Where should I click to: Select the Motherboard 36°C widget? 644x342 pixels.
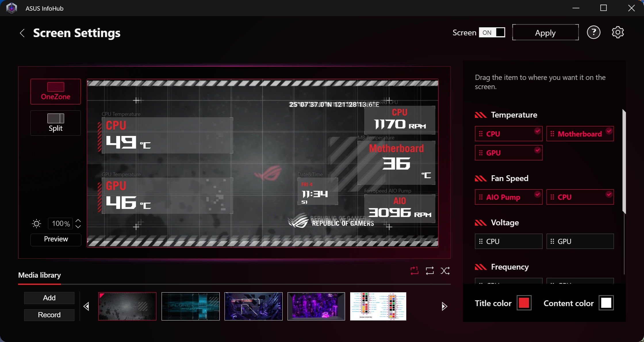(x=396, y=163)
